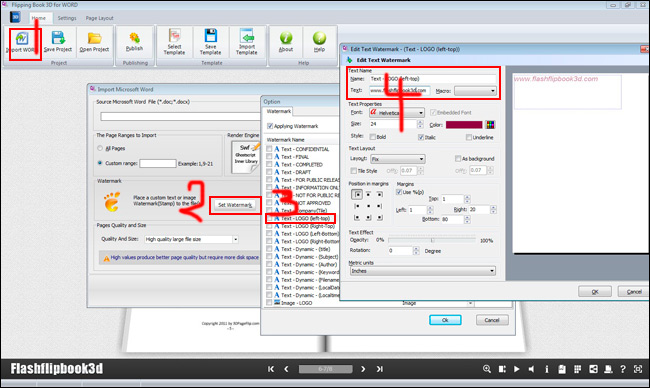The image size is (650, 388).
Task: Click the Opacity slider track
Action: pos(432,240)
